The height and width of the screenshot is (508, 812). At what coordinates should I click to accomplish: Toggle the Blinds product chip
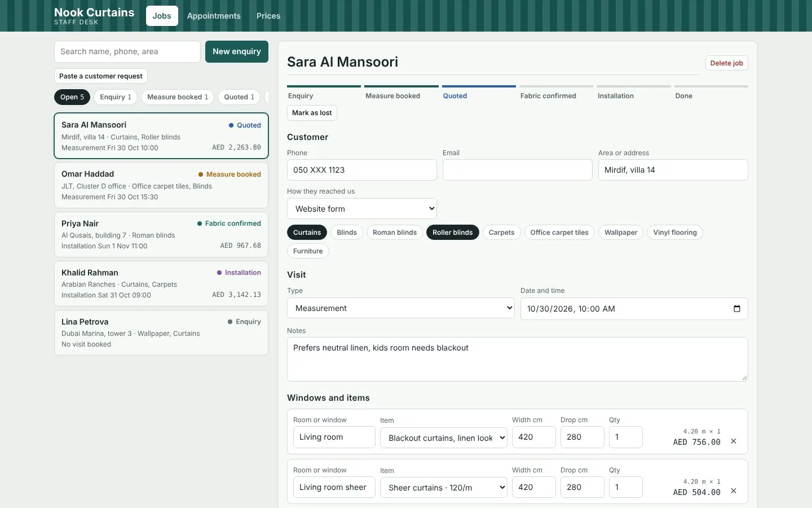347,233
